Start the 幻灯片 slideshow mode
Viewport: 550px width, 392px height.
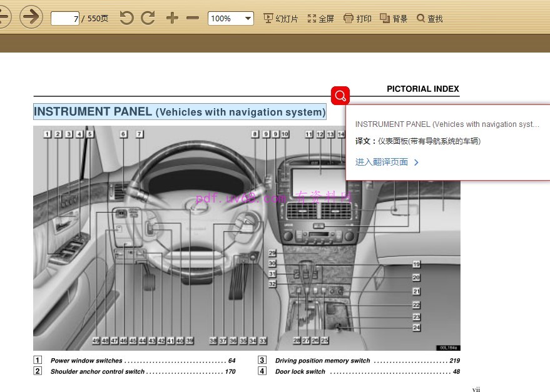(x=280, y=18)
